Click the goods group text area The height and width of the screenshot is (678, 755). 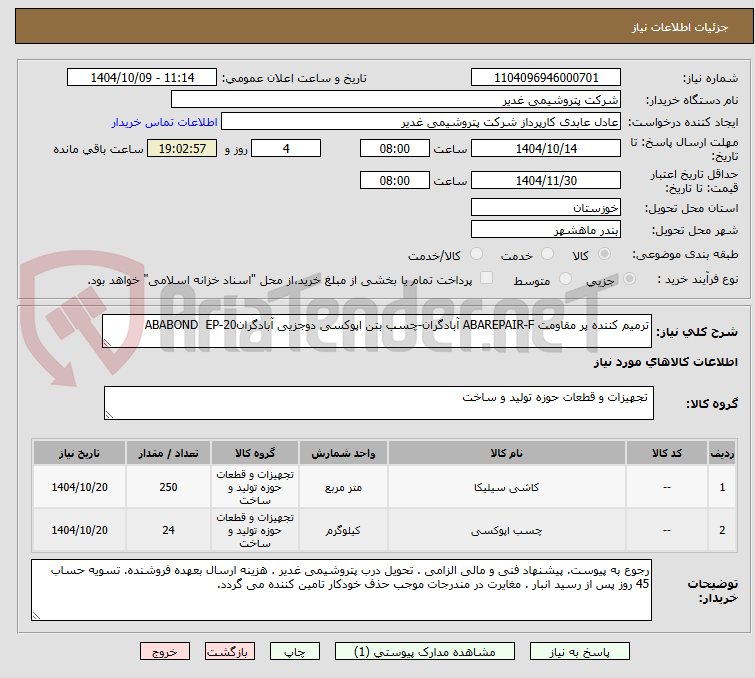[378, 403]
